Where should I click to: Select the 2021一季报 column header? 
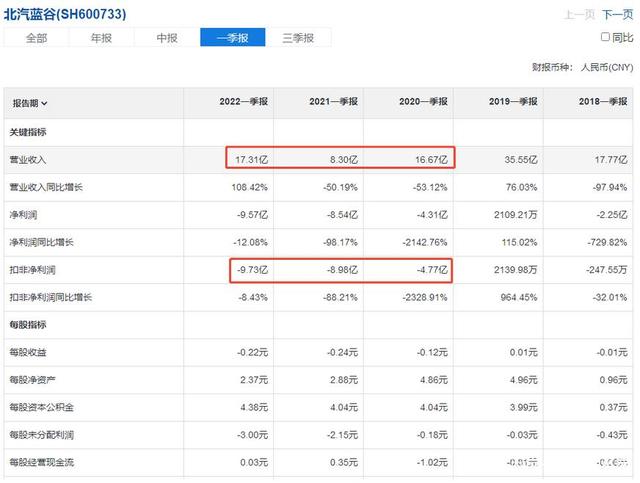point(333,101)
